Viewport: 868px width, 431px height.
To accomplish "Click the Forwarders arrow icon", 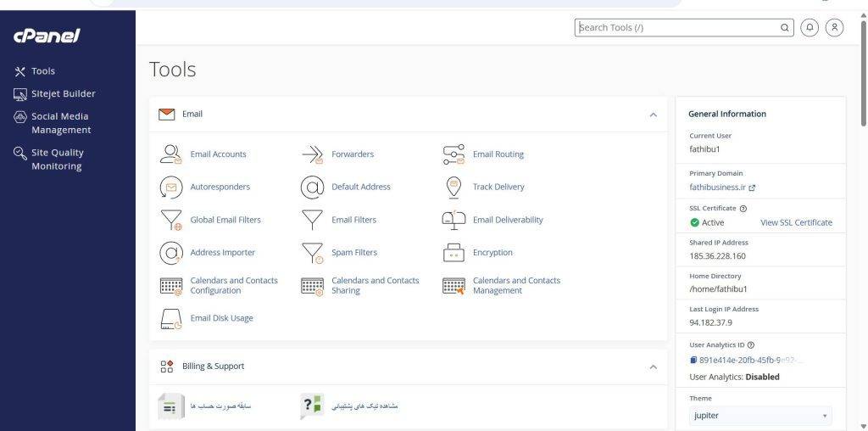I will [x=312, y=154].
